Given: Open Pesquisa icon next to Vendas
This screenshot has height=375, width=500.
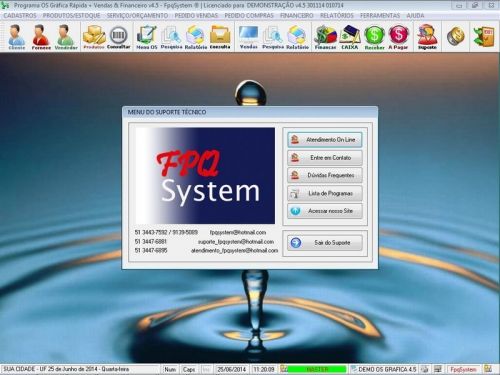Looking at the screenshot, I should [273, 37].
